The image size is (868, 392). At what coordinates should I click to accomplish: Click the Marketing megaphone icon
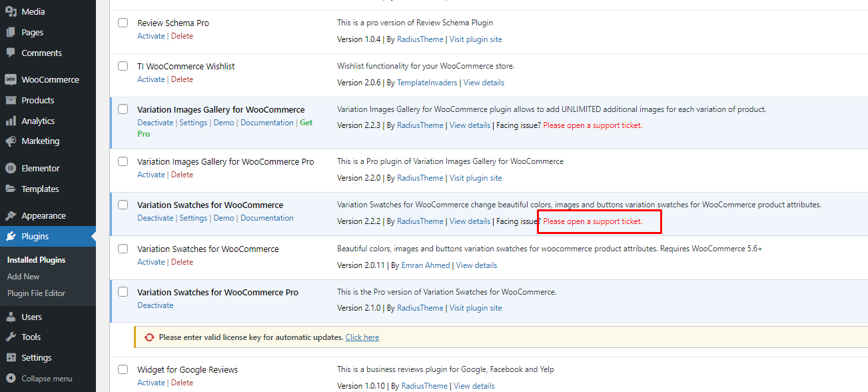[11, 141]
